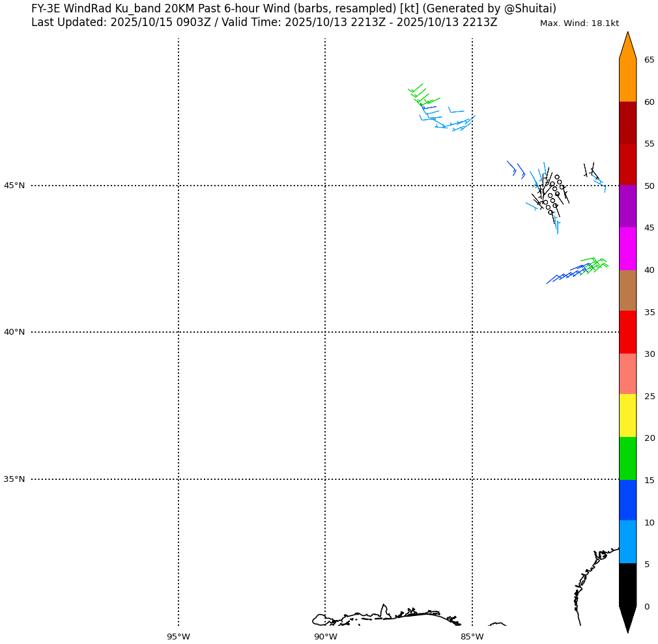The height and width of the screenshot is (644, 658).
Task: Click the 85°W longitude axis label
Action: point(472,636)
